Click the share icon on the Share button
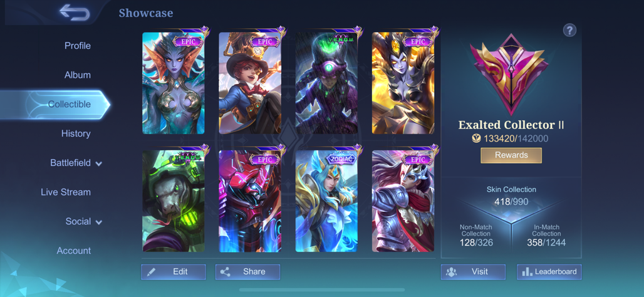Viewport: 644px width, 297px height. point(225,272)
